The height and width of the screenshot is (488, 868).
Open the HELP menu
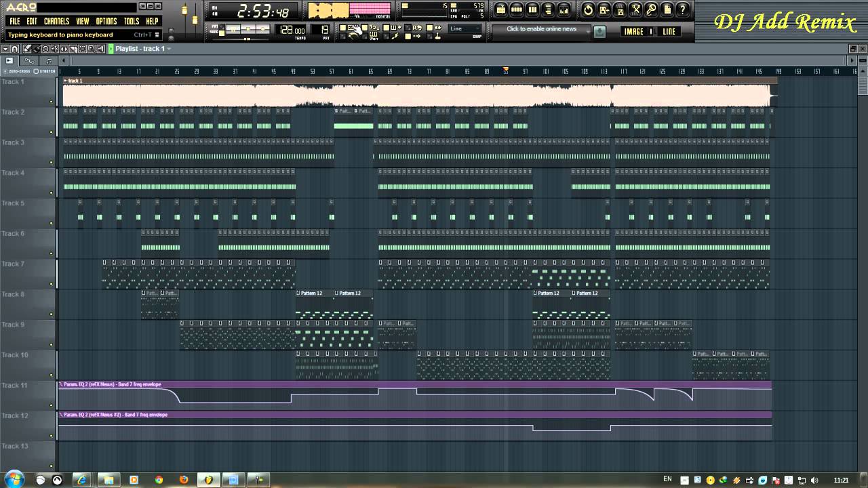152,21
